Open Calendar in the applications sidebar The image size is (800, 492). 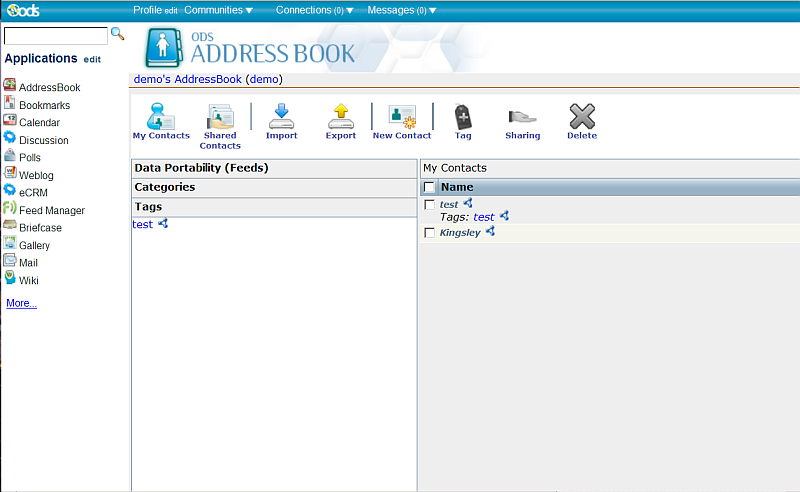[x=39, y=123]
